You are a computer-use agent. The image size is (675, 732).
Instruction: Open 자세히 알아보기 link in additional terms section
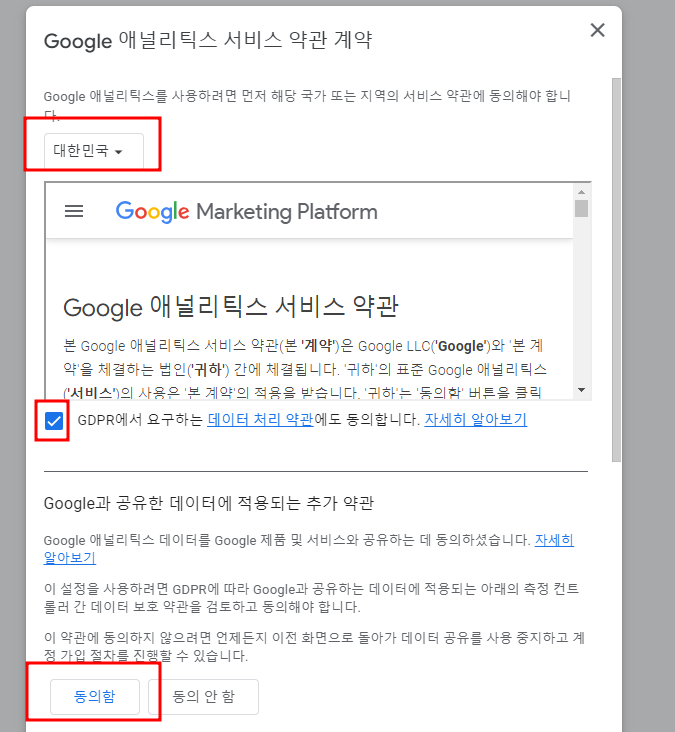pyautogui.click(x=554, y=540)
